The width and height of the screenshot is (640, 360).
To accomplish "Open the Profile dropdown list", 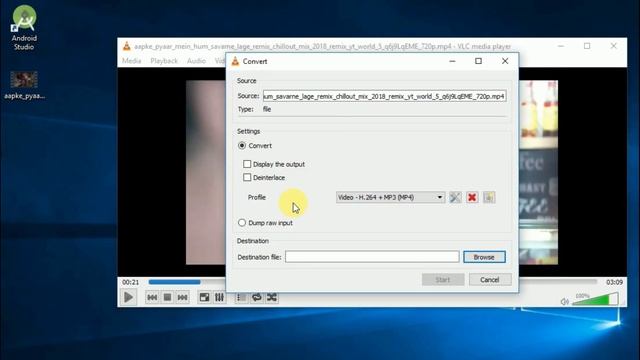I will 390,198.
